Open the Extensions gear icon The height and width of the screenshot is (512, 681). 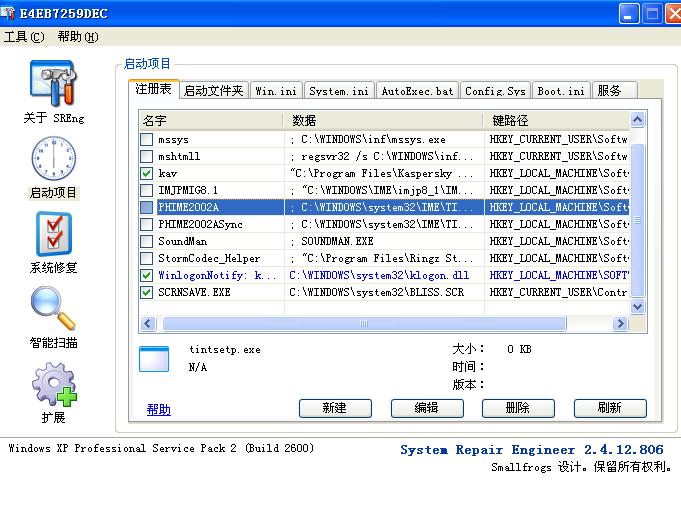pyautogui.click(x=54, y=384)
